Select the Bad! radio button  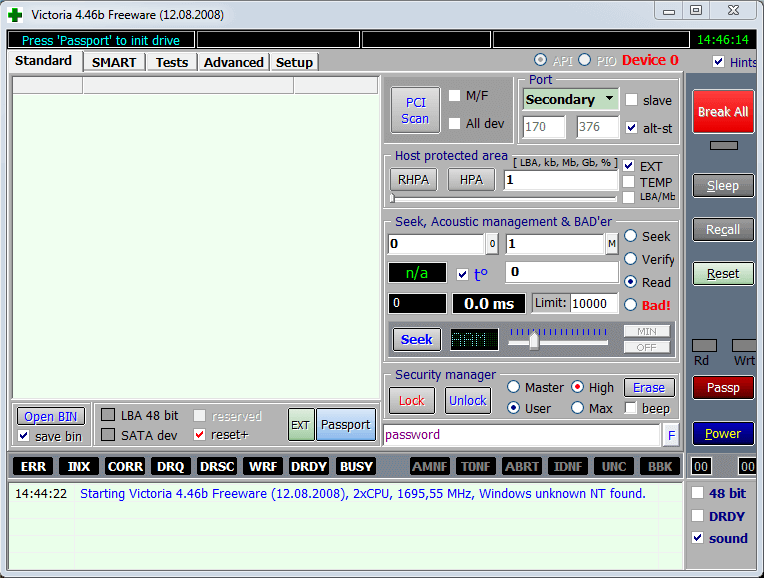[630, 305]
